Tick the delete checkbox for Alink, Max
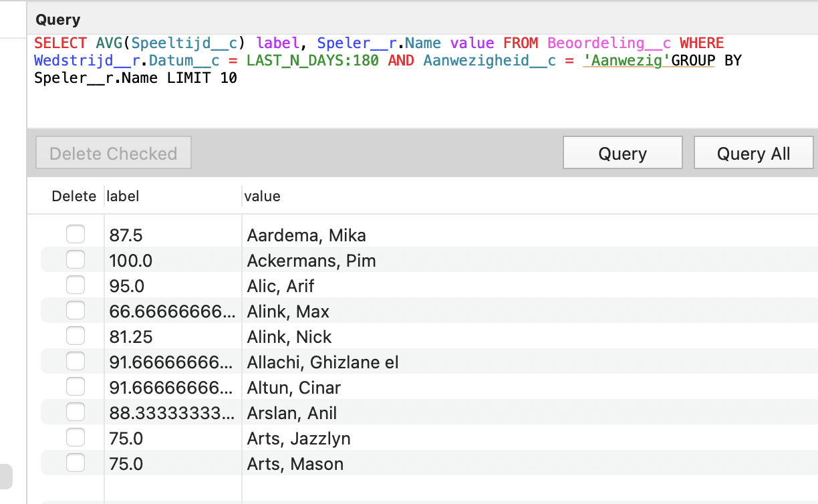Viewport: 818px width, 504px height. coord(76,310)
